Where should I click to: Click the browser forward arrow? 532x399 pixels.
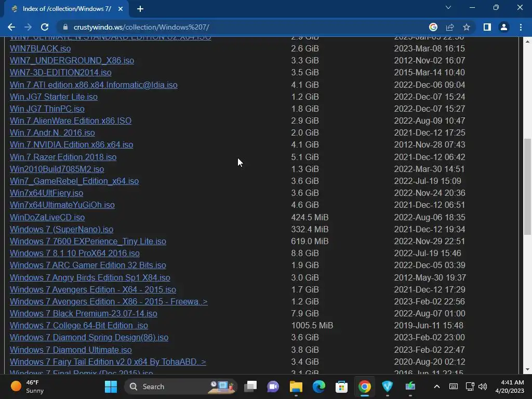28,27
